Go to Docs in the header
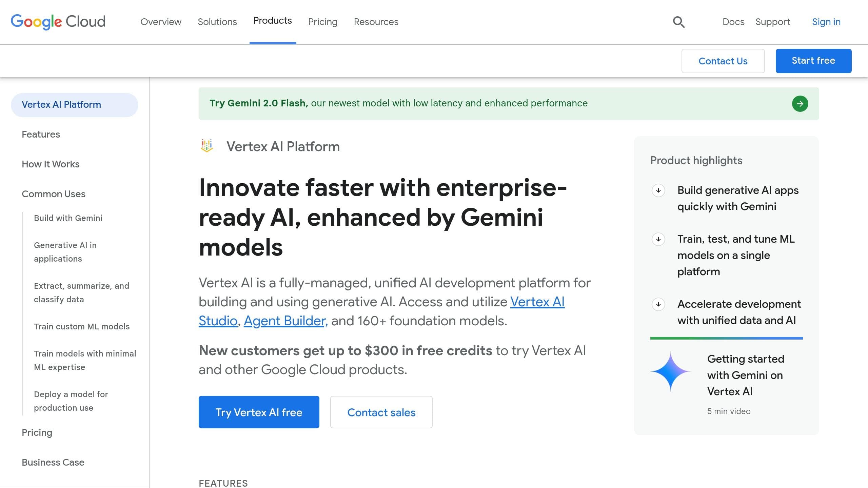 [733, 22]
